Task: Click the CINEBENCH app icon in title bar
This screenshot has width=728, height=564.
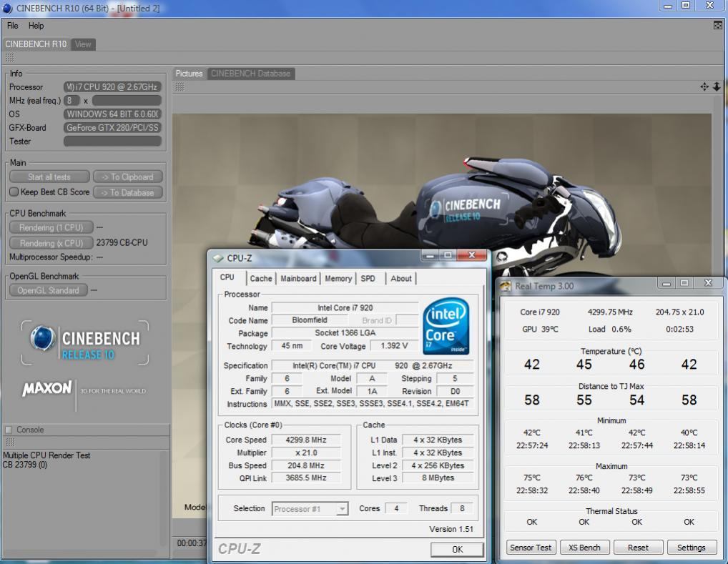Action: [x=7, y=8]
